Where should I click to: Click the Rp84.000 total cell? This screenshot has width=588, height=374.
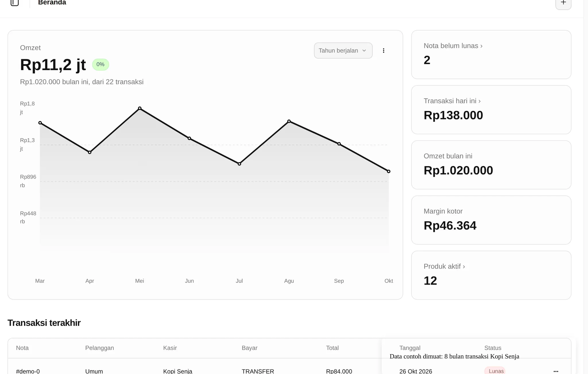pos(339,371)
